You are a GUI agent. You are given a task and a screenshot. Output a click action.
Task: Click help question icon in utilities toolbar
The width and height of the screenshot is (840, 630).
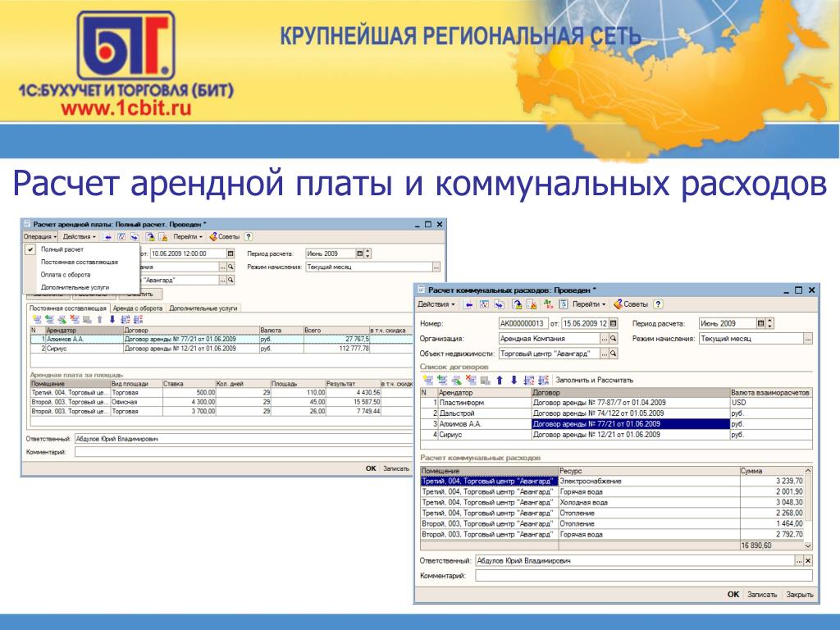[659, 304]
